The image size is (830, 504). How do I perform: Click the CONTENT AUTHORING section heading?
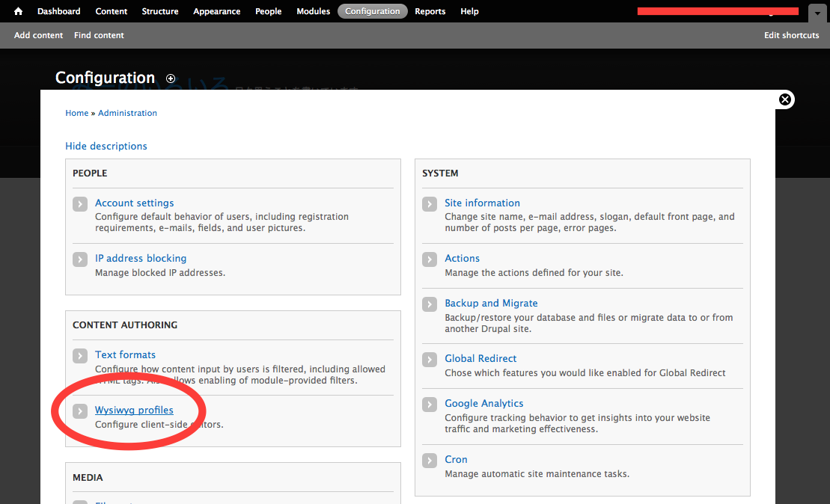125,325
